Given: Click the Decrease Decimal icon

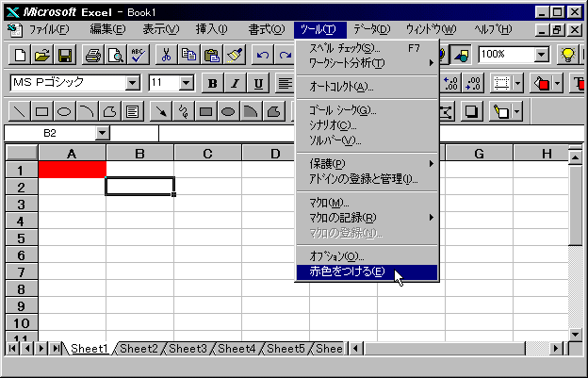Looking at the screenshot, I should click(x=473, y=83).
